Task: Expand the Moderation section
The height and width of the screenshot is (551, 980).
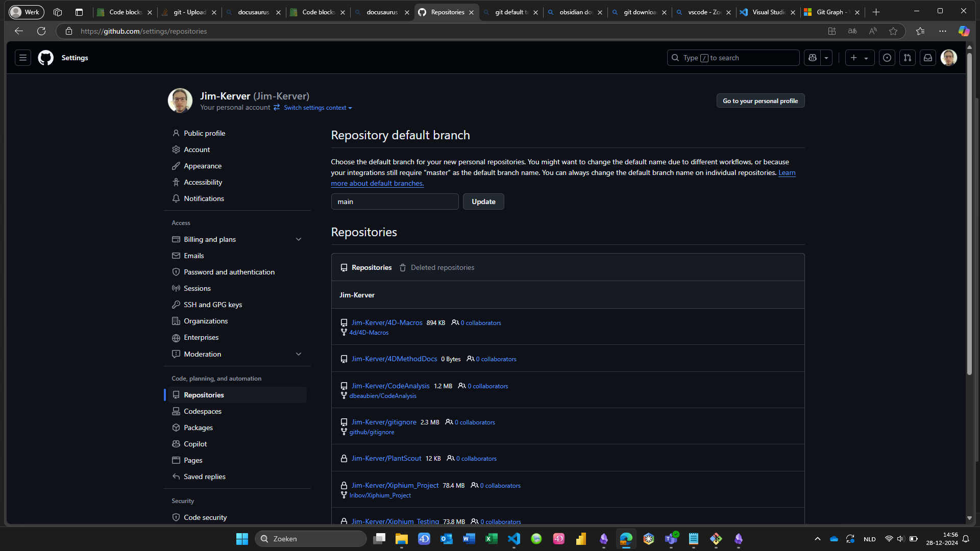Action: 299,354
